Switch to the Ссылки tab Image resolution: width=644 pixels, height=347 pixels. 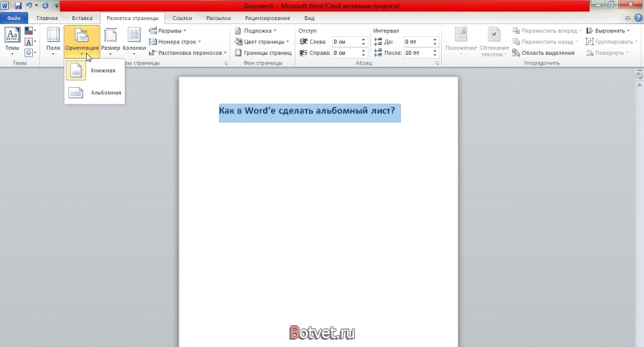tap(183, 18)
